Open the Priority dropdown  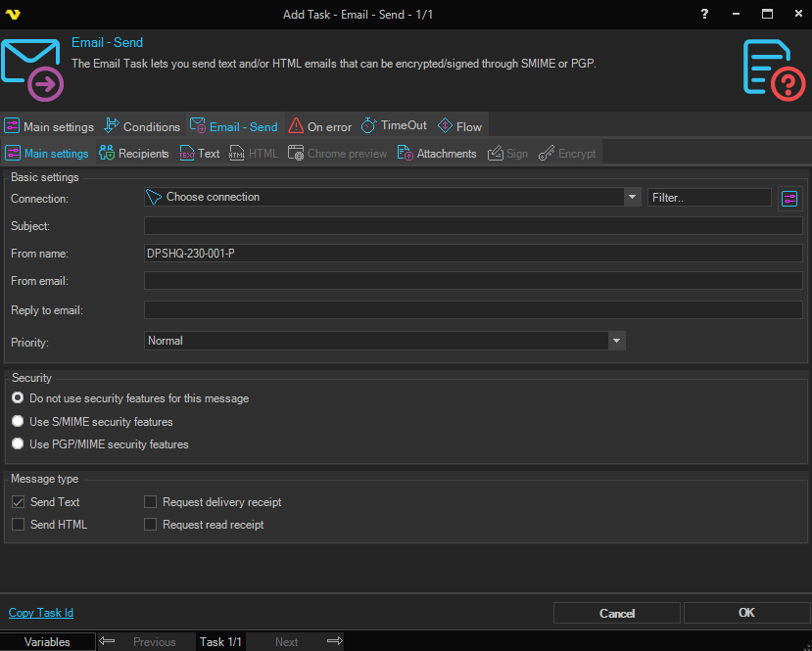(x=616, y=341)
